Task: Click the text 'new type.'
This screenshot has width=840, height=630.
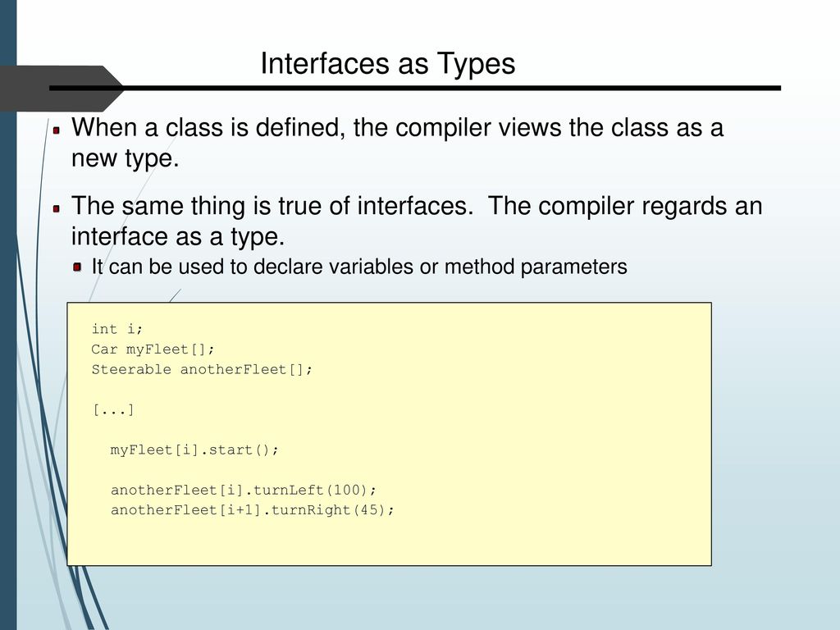Action: pos(126,158)
